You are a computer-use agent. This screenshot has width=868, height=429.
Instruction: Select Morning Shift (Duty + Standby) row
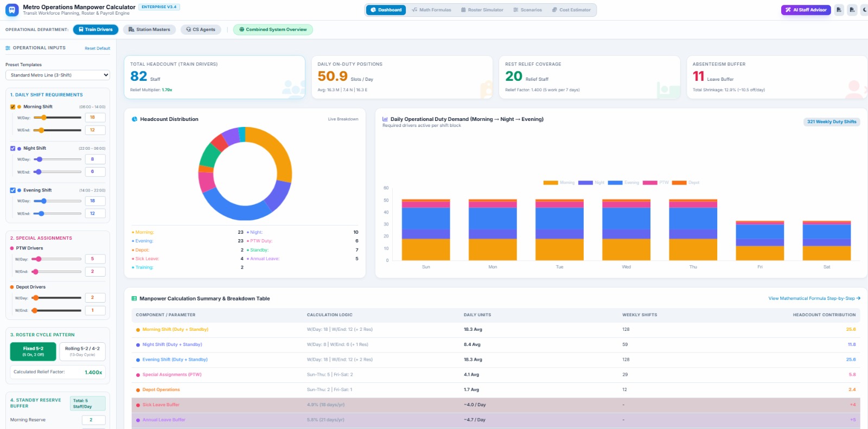click(x=496, y=329)
